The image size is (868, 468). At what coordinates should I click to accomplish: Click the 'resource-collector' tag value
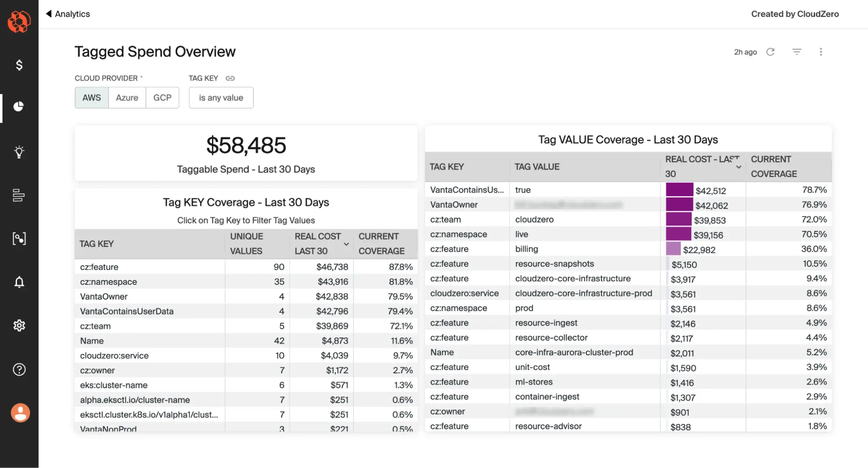click(x=551, y=337)
